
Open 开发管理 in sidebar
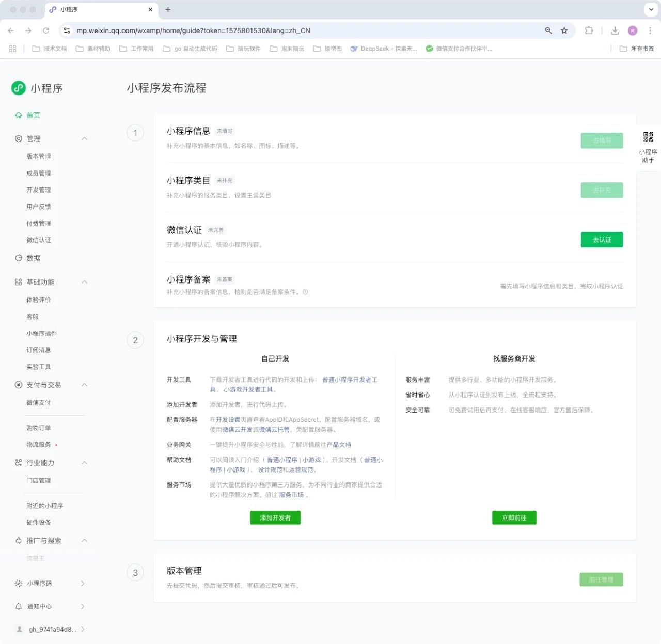(x=39, y=190)
